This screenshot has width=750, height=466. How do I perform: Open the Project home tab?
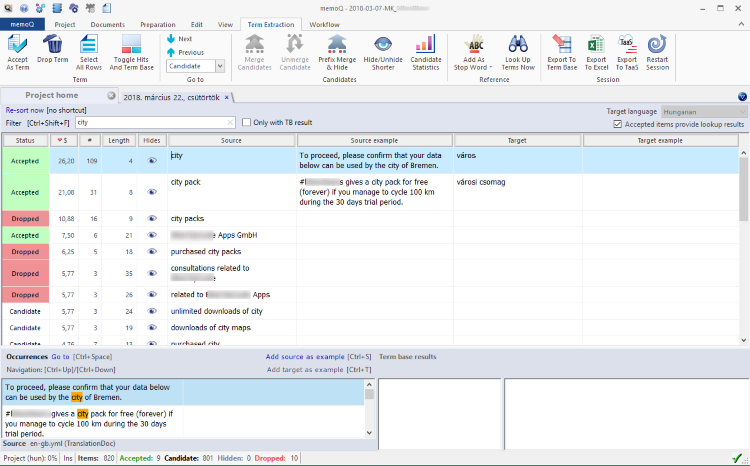52,96
